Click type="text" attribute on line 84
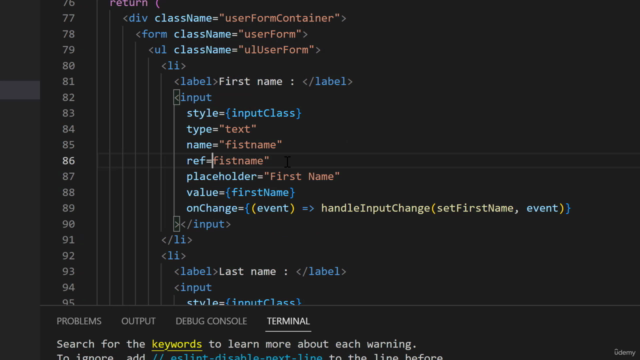 click(221, 129)
